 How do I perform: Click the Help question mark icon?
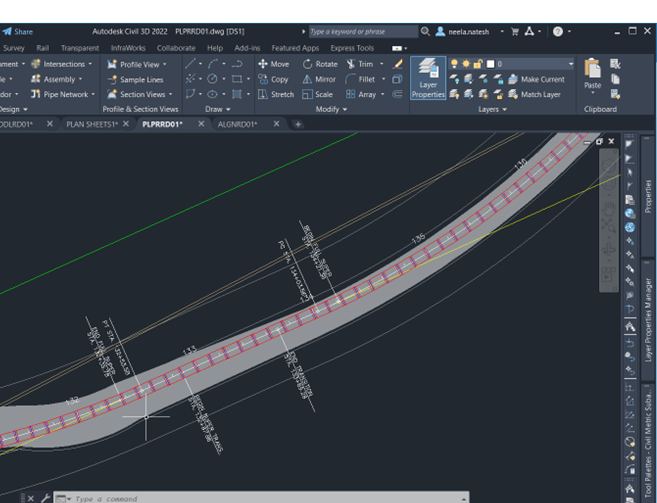(x=558, y=31)
